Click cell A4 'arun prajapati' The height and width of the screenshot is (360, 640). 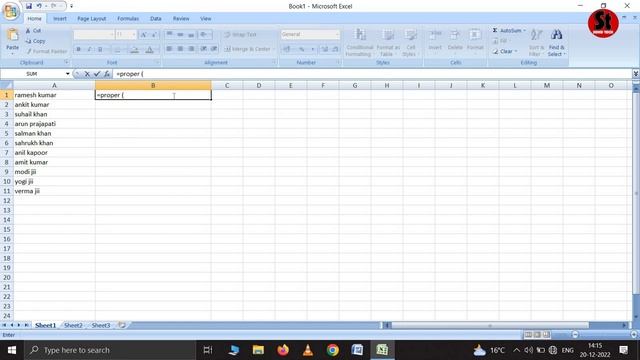[x=54, y=124]
